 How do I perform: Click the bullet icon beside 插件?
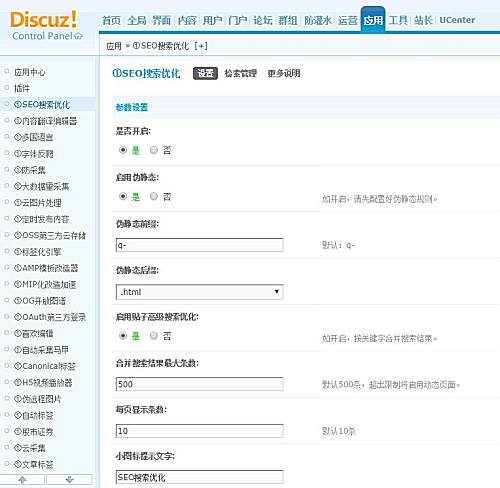tap(6, 88)
